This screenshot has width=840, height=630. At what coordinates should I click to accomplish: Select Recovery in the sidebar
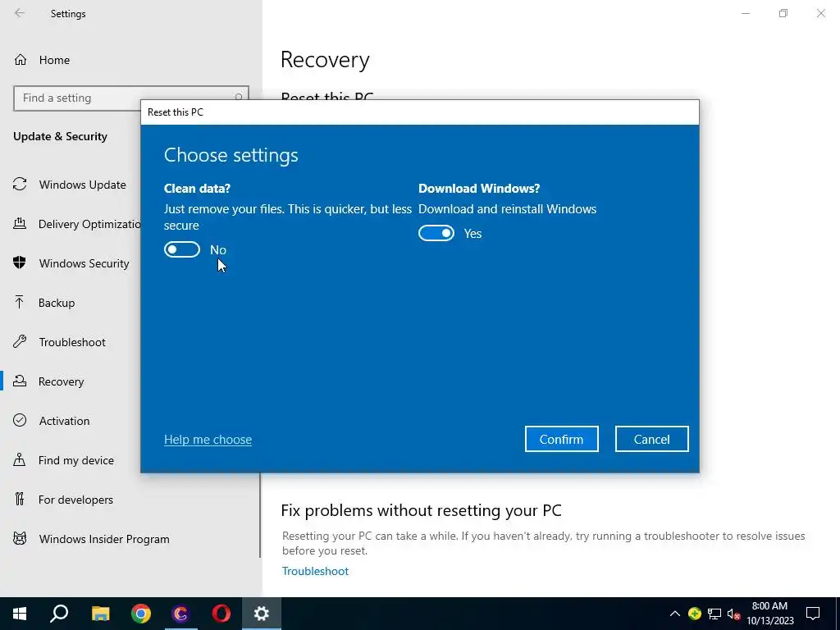[61, 381]
